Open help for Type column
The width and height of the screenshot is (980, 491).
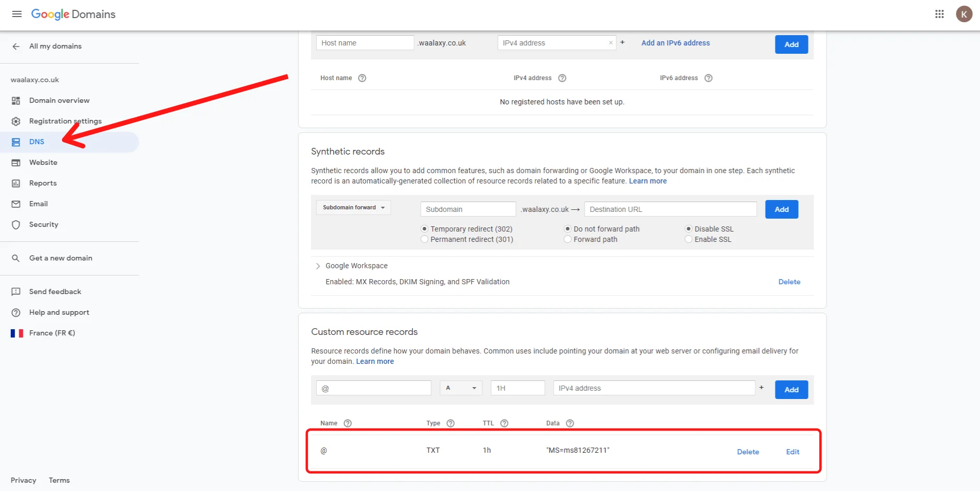coord(450,423)
